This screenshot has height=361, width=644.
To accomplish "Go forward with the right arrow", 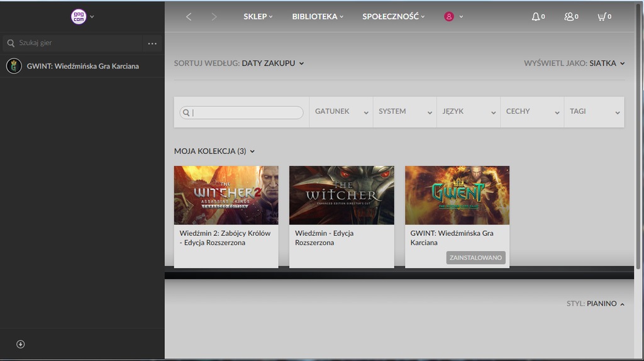I will (214, 17).
